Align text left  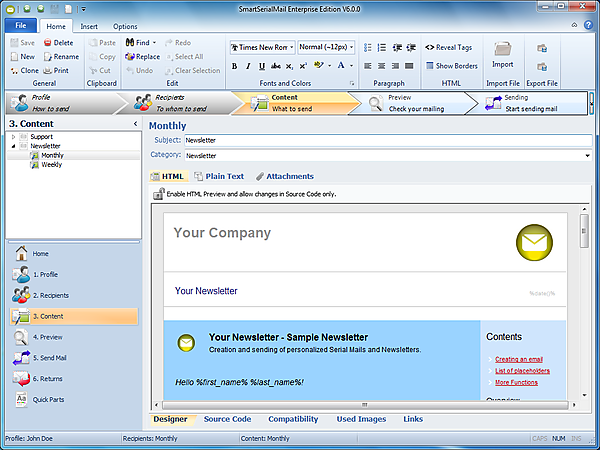[x=368, y=66]
